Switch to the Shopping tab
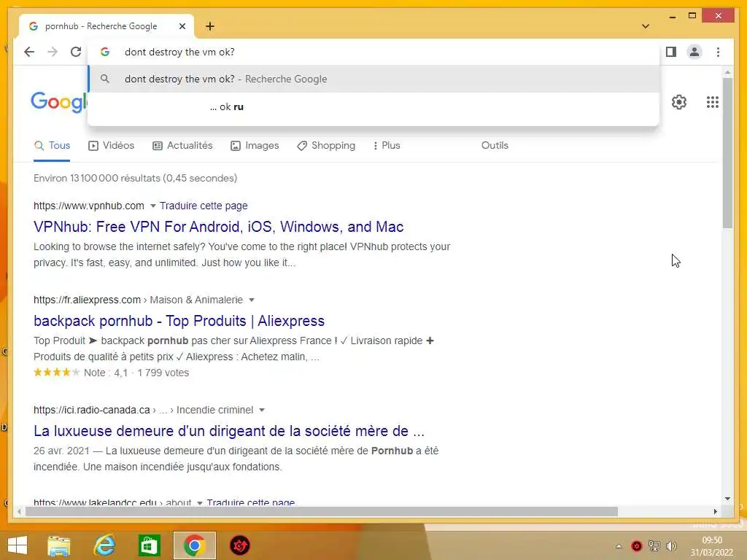 click(326, 146)
